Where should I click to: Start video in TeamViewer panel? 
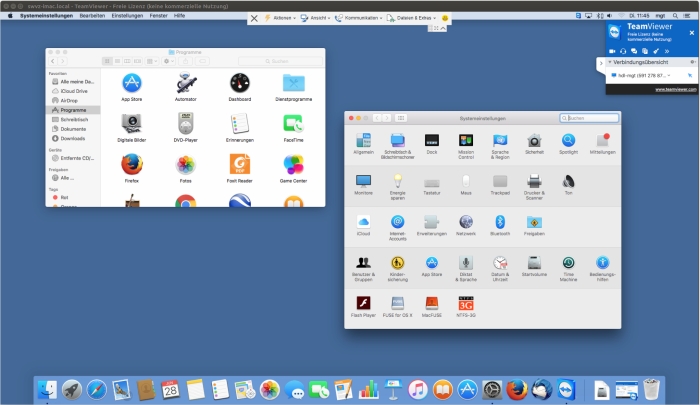click(x=612, y=51)
